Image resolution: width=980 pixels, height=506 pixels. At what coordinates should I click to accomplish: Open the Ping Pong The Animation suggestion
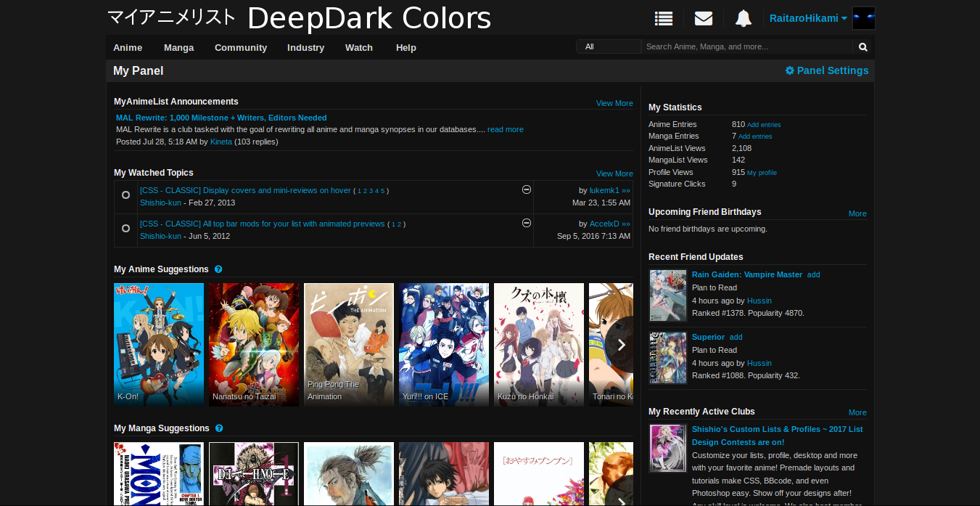(x=349, y=345)
